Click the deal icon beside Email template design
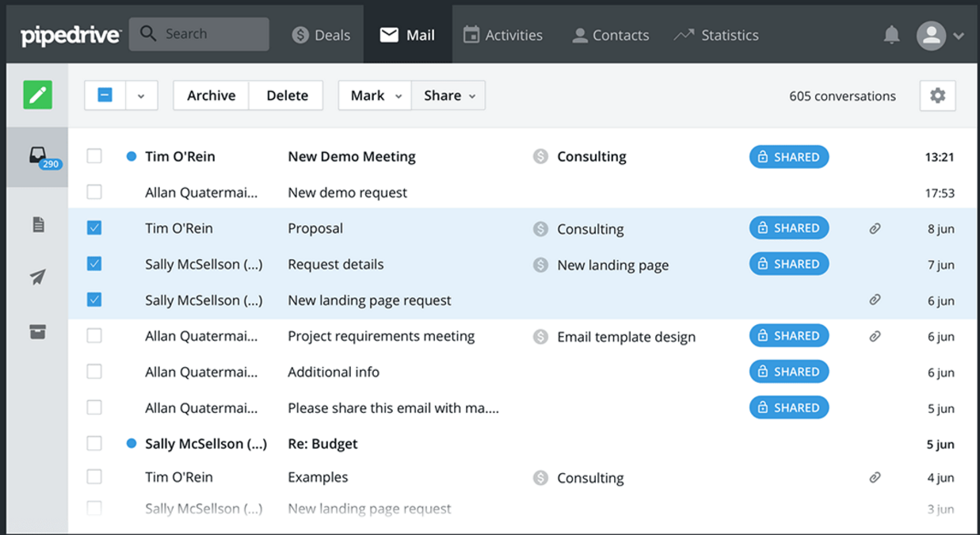 [540, 337]
